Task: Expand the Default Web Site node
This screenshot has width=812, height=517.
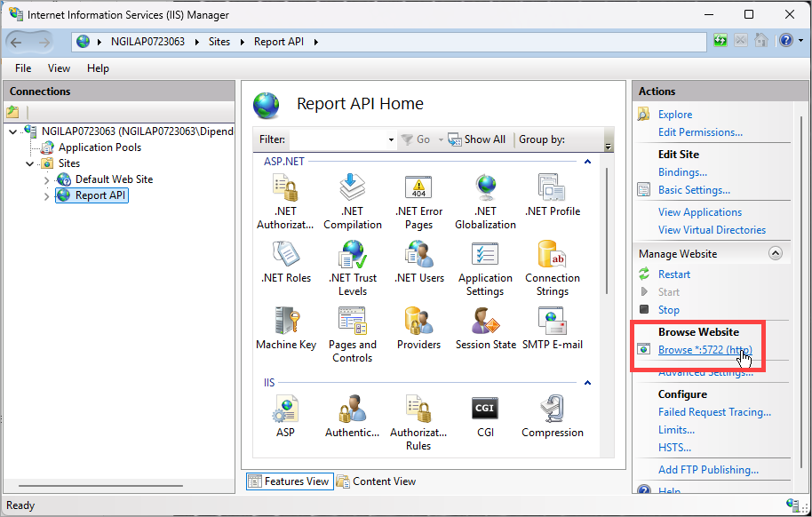Action: [x=46, y=179]
